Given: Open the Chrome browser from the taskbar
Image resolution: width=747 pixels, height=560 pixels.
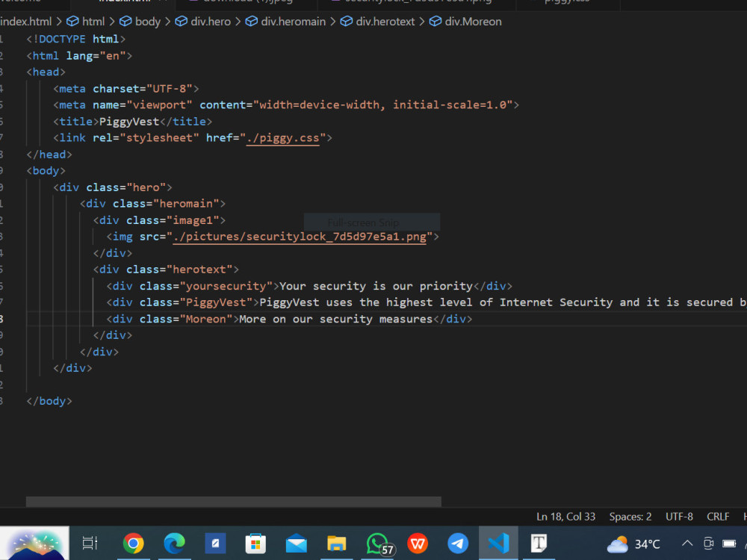Looking at the screenshot, I should pyautogui.click(x=134, y=543).
